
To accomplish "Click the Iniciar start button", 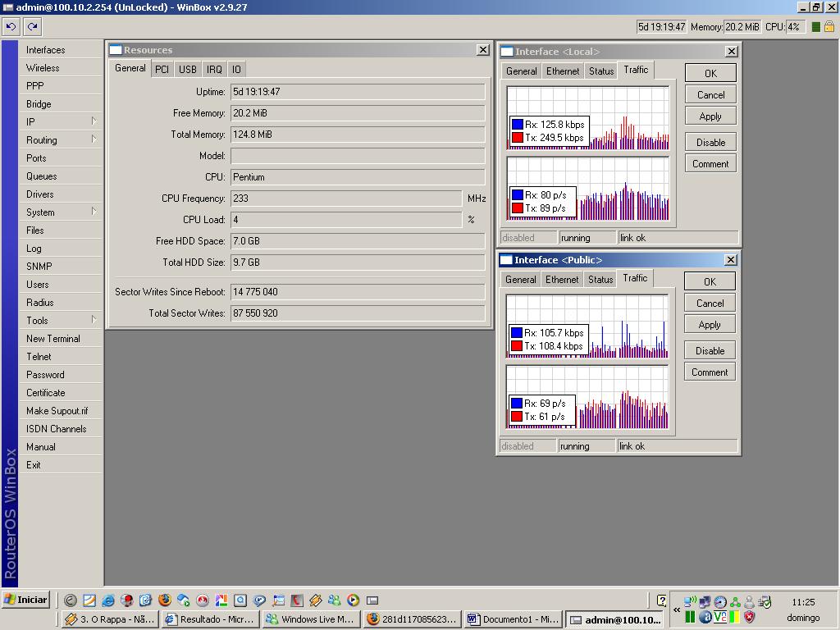I will point(26,600).
